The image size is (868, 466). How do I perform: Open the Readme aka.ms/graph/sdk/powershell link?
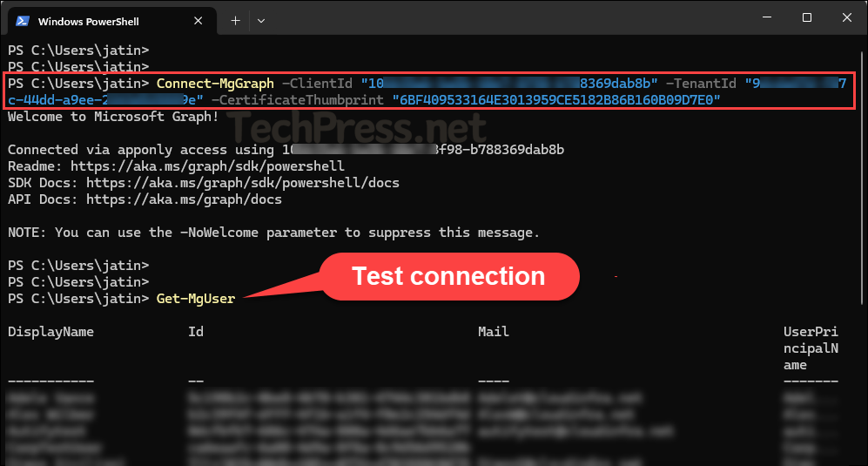[x=207, y=166]
